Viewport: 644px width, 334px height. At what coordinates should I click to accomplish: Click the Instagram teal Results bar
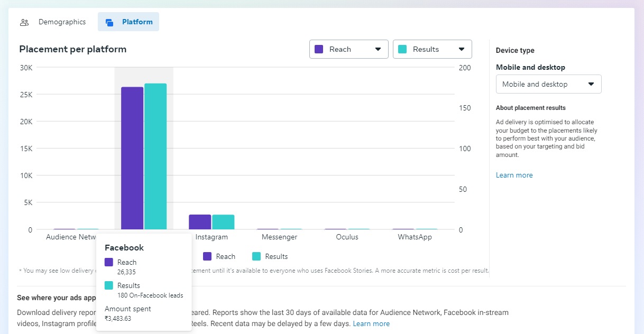223,222
